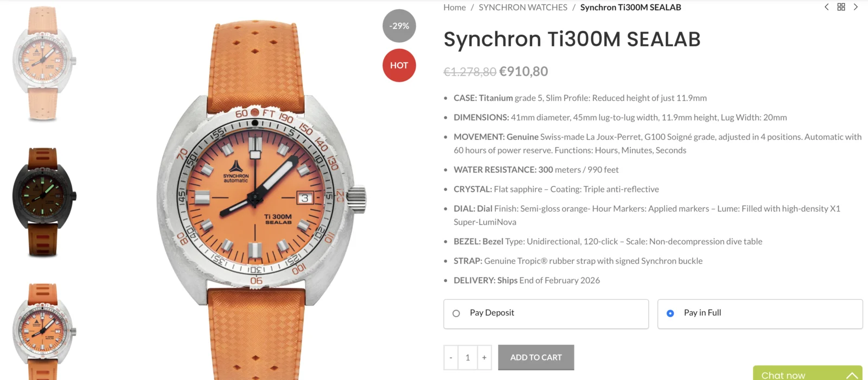View the dark lume watch thumbnail
868x380 pixels.
pos(43,202)
